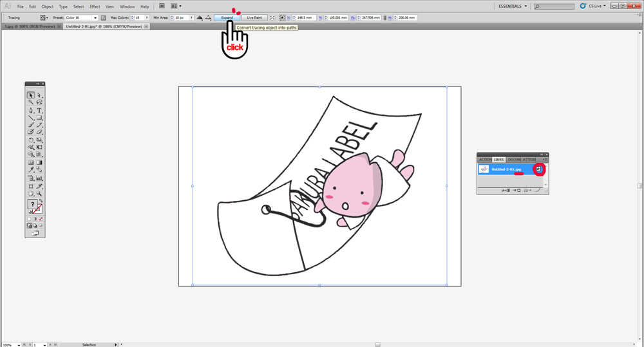Open zoom level dropdown in status bar

[19, 345]
